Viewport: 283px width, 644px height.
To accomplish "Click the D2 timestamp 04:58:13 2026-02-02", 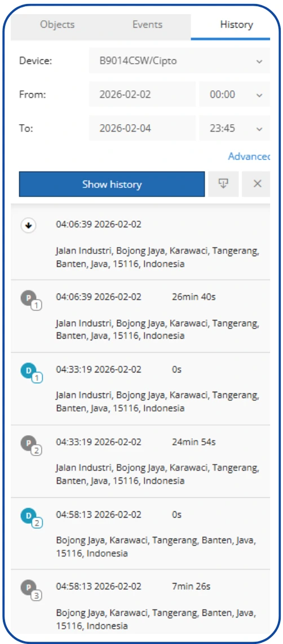I will 99,515.
